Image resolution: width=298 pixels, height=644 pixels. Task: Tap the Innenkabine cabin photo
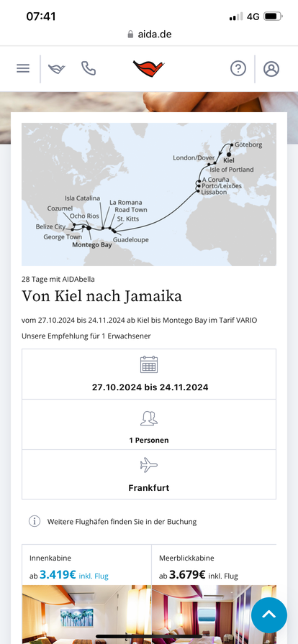pyautogui.click(x=86, y=615)
